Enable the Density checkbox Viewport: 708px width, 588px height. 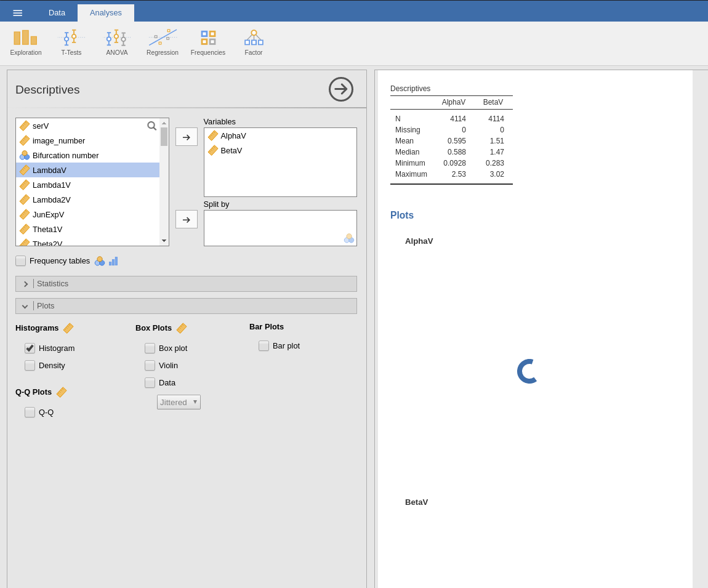[x=30, y=365]
